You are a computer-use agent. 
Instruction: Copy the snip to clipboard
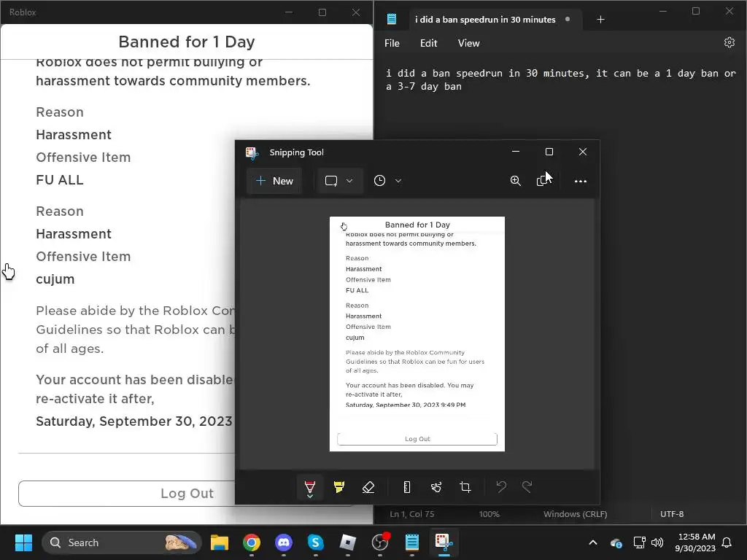click(x=543, y=181)
